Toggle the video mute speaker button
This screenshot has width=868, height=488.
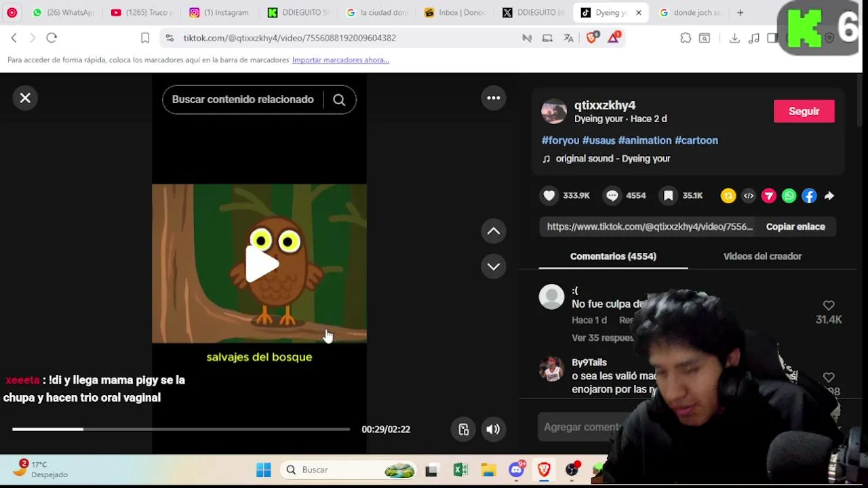coord(493,429)
